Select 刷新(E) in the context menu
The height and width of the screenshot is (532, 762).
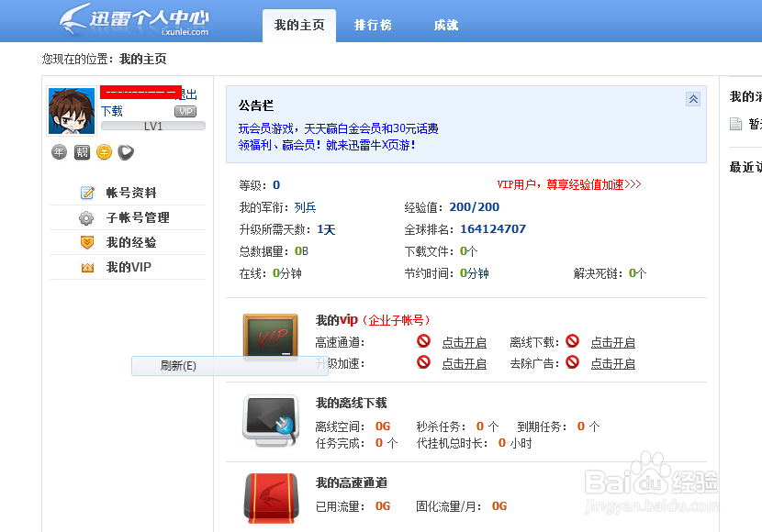[230, 365]
